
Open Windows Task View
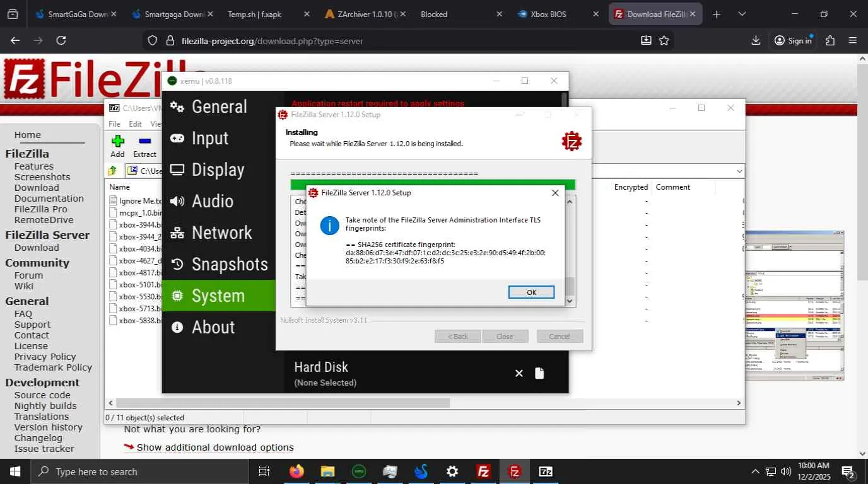pos(264,471)
